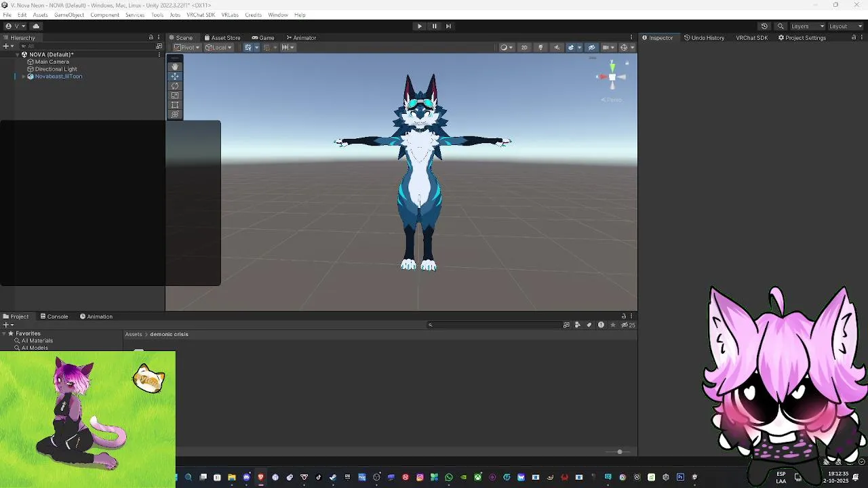868x488 pixels.
Task: Open the Hierarchy create plus menu
Action: (7, 46)
